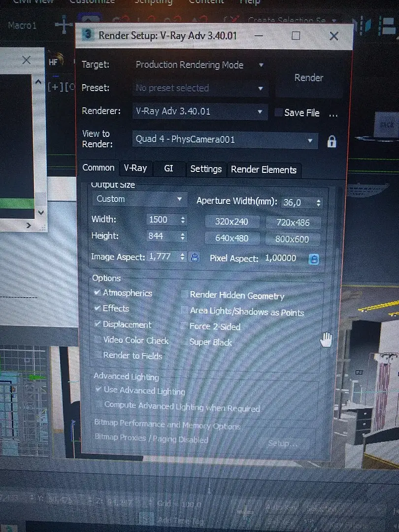Click the lock view icon beside View to Render
Image resolution: width=399 pixels, height=532 pixels.
click(332, 141)
